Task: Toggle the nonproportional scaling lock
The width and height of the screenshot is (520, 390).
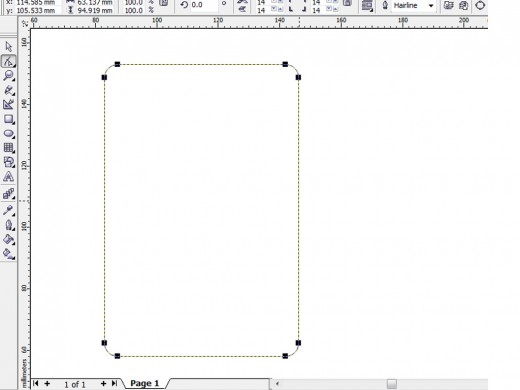Action: coord(163,3)
